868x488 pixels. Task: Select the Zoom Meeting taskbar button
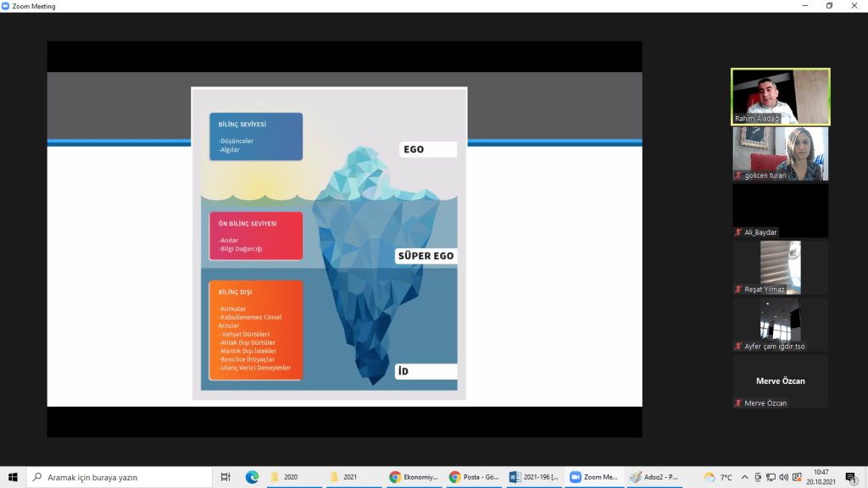595,477
